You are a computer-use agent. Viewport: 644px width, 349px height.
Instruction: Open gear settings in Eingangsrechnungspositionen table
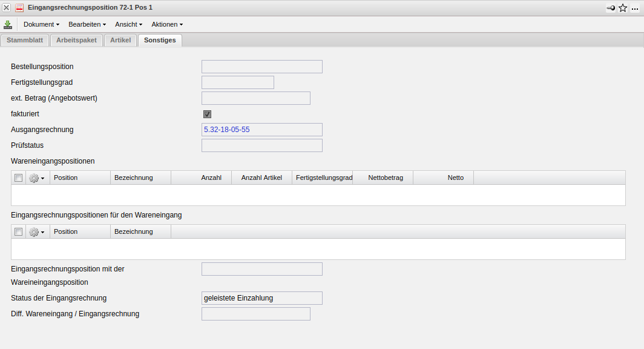36,232
